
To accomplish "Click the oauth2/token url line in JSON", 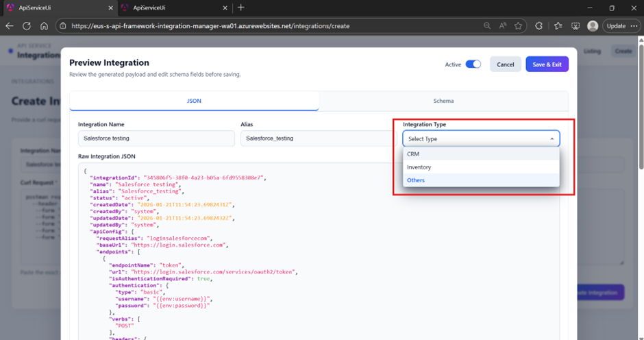I will pyautogui.click(x=203, y=271).
